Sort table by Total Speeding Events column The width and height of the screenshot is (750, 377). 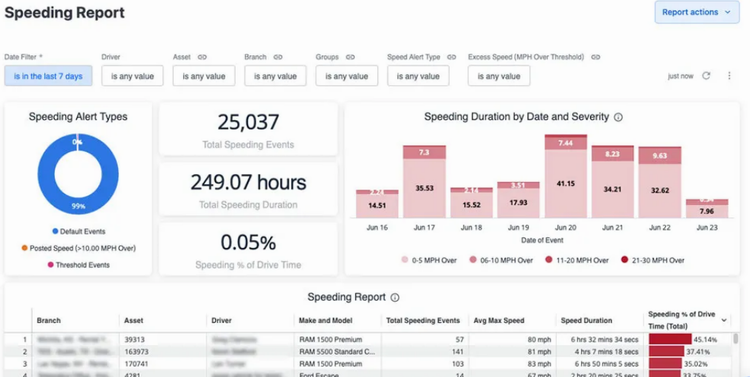tap(423, 321)
